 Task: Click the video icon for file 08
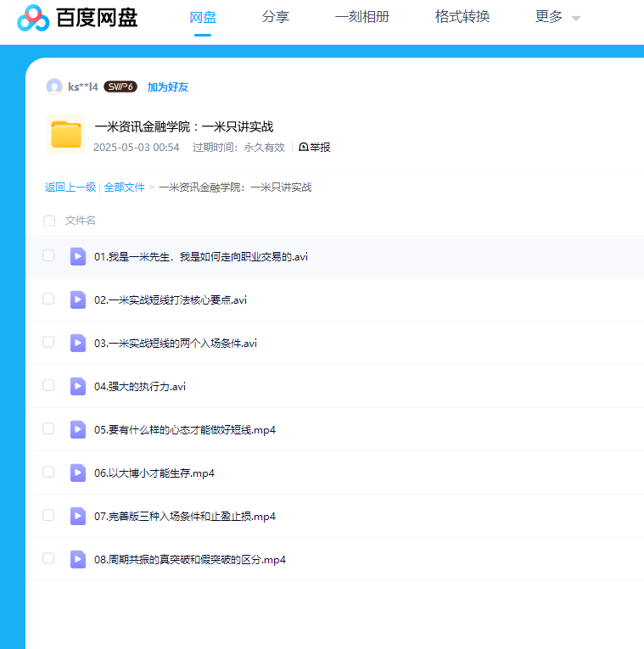pyautogui.click(x=78, y=559)
